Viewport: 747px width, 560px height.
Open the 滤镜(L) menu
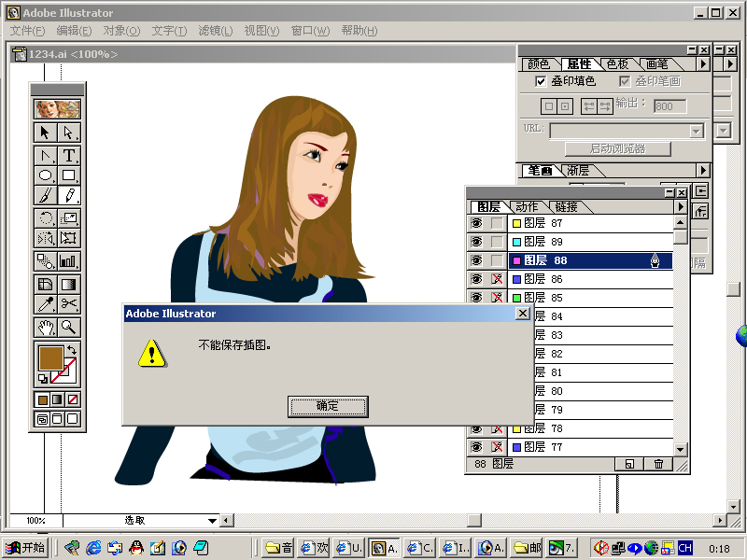tap(216, 31)
